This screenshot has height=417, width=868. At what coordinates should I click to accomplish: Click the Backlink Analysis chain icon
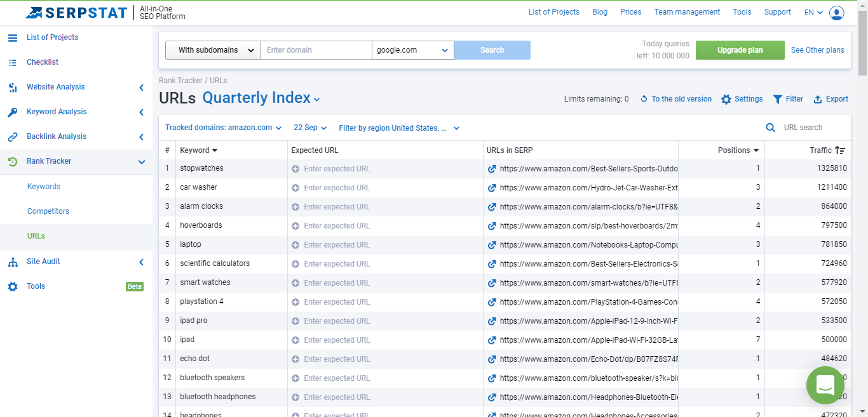[13, 136]
